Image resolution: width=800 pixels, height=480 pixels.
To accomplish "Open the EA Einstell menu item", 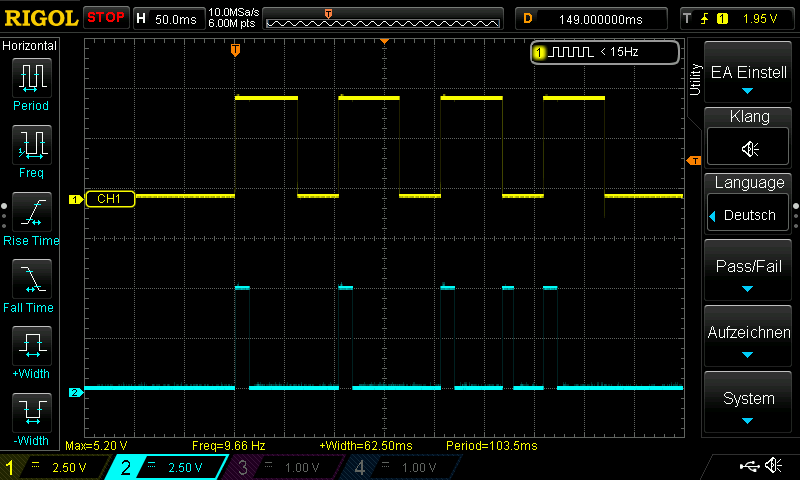I will coord(749,73).
